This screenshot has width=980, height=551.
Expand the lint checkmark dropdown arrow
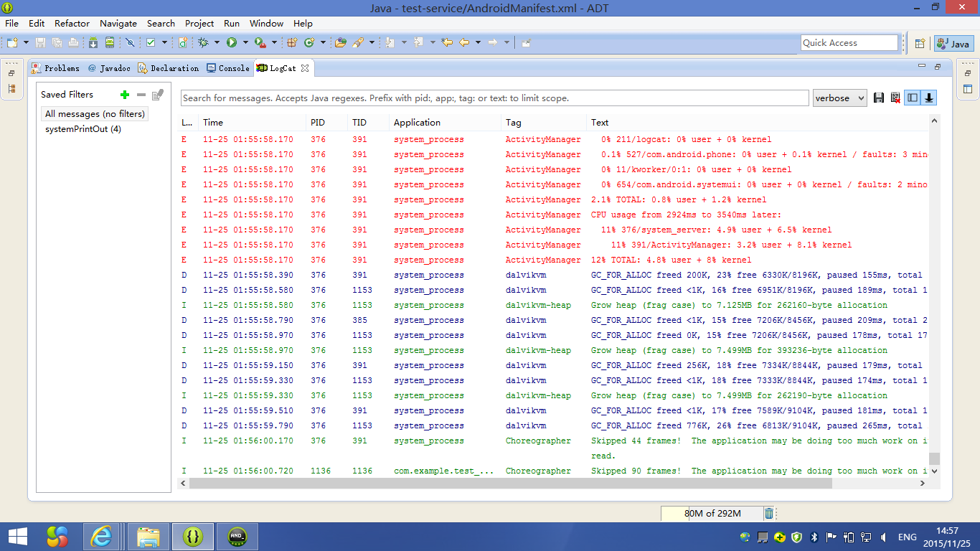coord(164,43)
